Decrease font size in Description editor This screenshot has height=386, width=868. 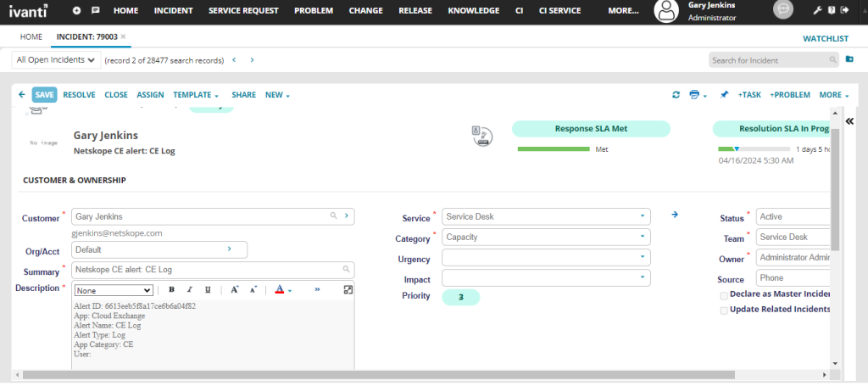click(253, 289)
